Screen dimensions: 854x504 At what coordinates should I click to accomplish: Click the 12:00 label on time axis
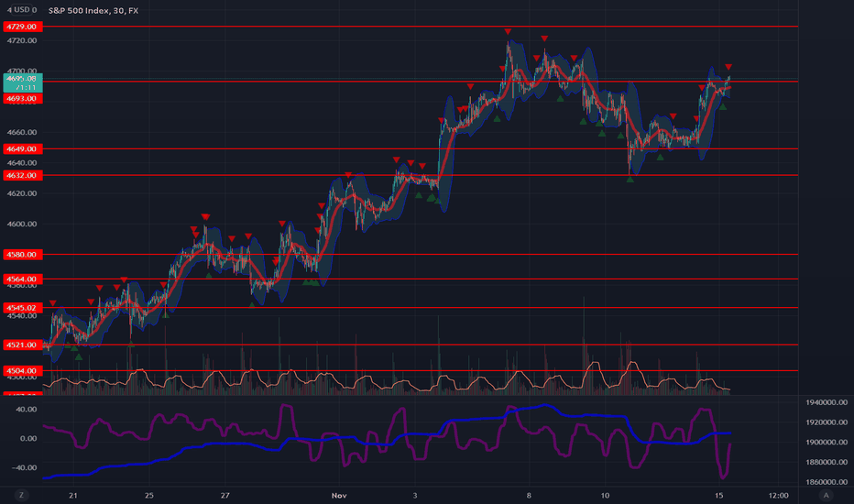[x=778, y=495]
